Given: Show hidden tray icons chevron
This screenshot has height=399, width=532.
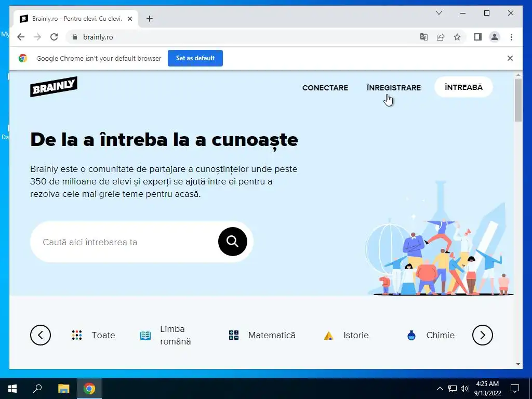Looking at the screenshot, I should pos(440,389).
